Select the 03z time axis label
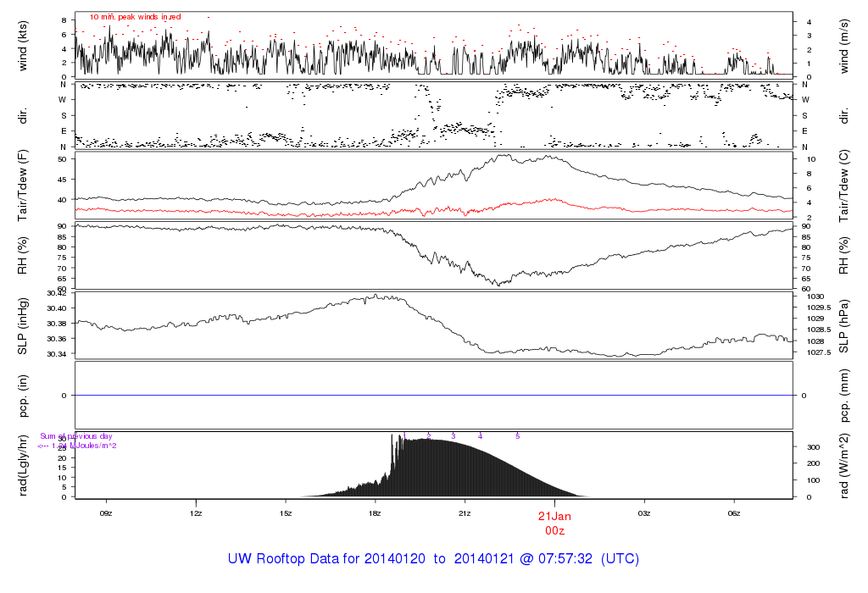This screenshot has width=868, height=593. (644, 513)
